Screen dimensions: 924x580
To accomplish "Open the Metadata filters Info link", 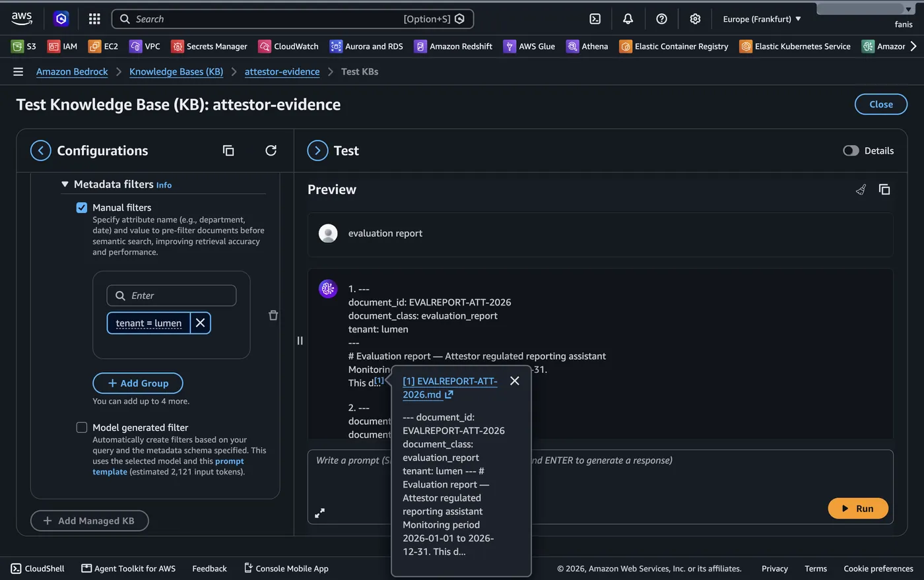I will point(164,185).
